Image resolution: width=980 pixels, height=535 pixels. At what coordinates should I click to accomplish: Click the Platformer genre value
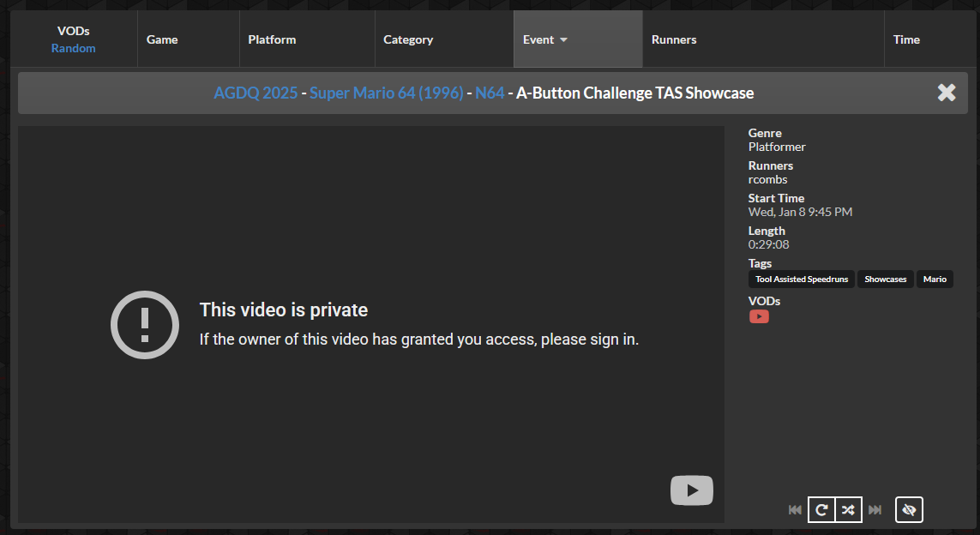click(x=777, y=147)
